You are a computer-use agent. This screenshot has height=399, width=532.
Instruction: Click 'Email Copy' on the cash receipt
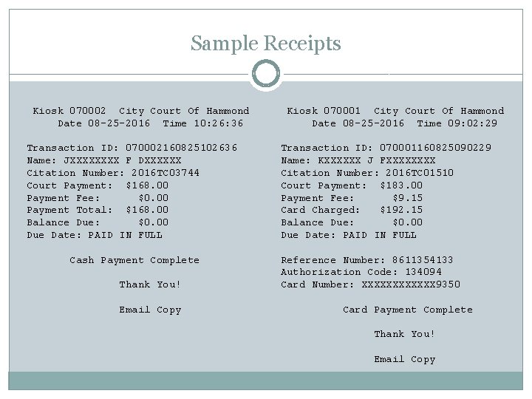pos(150,310)
